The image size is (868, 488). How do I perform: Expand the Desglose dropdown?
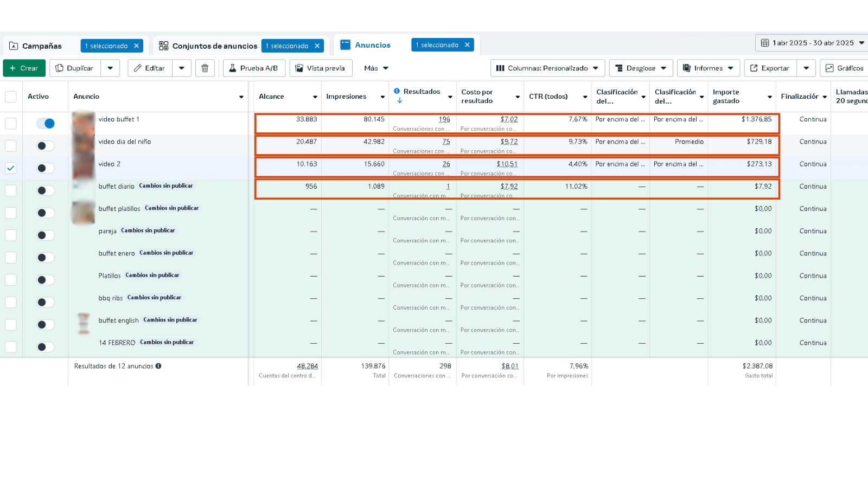(641, 68)
